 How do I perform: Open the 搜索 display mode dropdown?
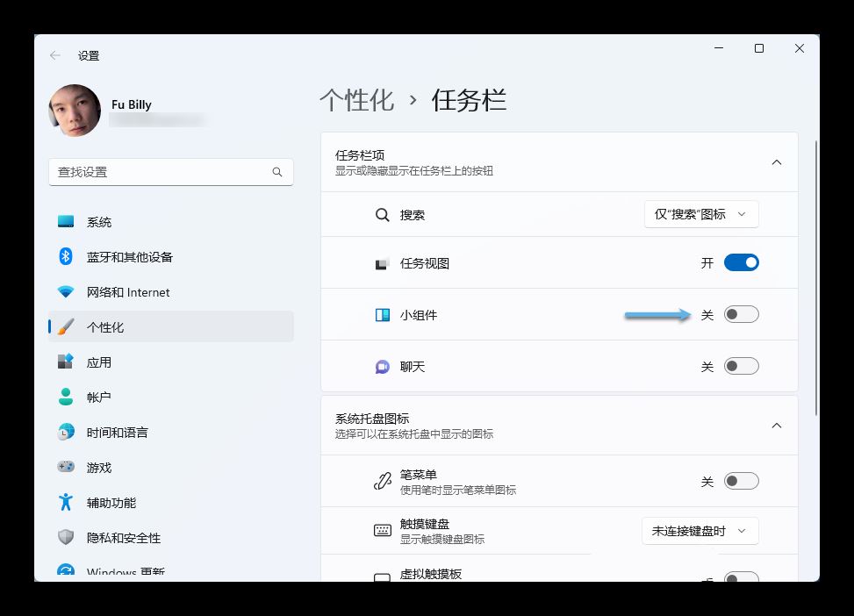(x=700, y=214)
